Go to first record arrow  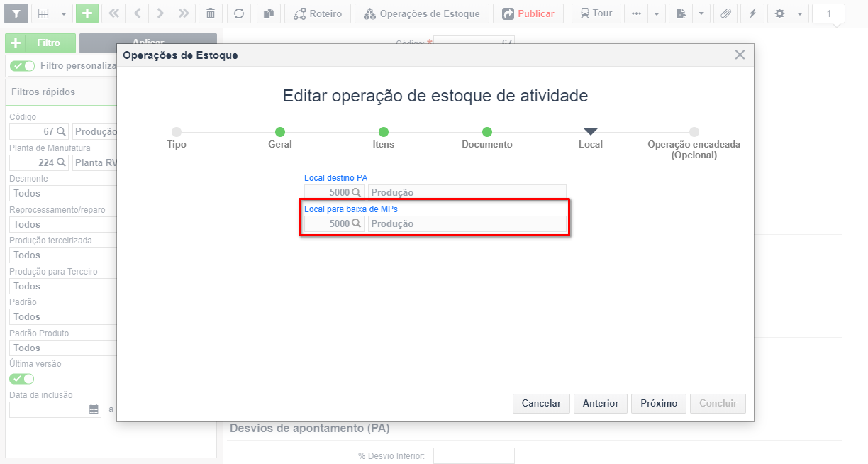pyautogui.click(x=113, y=13)
